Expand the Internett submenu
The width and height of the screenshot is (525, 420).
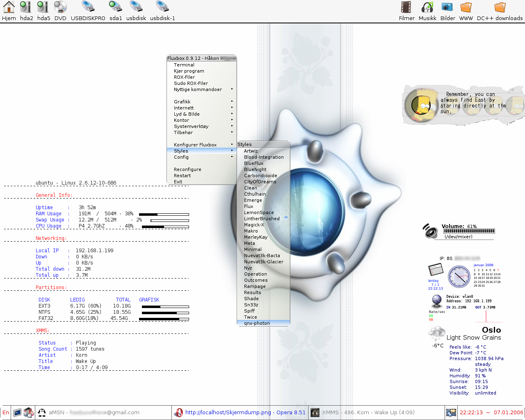click(202, 108)
